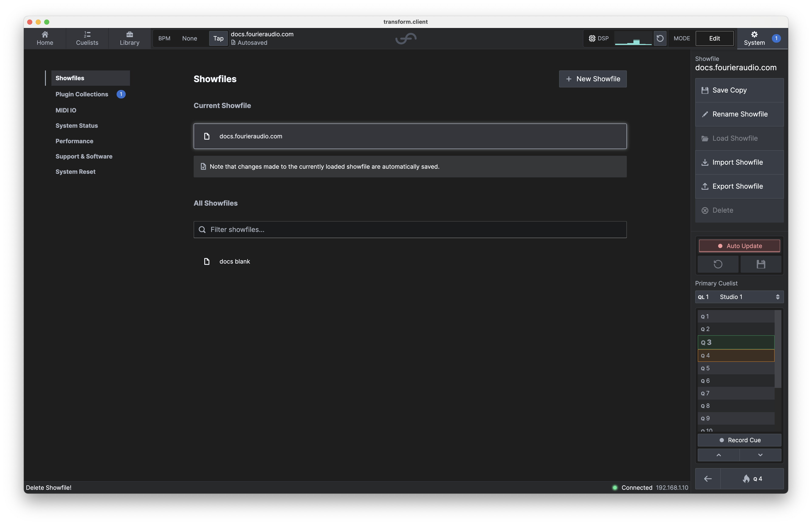Click the Rename Showfile pencil icon
The height and width of the screenshot is (525, 812).
(705, 114)
